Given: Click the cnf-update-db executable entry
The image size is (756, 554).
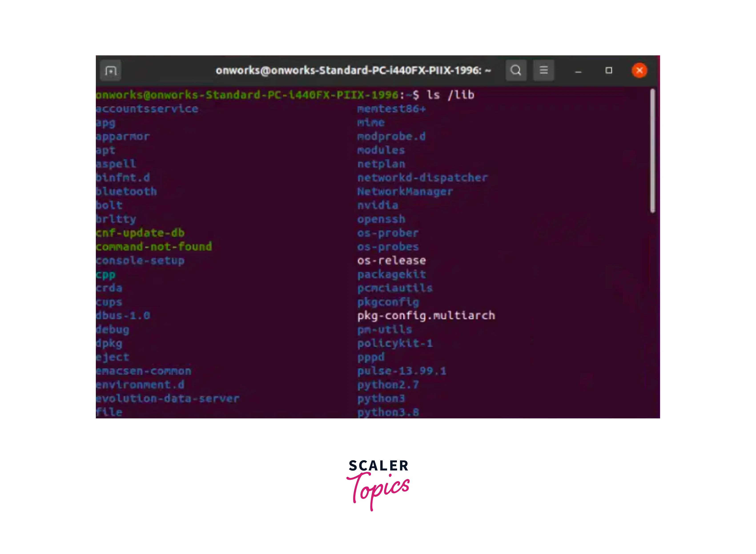Looking at the screenshot, I should 140,233.
